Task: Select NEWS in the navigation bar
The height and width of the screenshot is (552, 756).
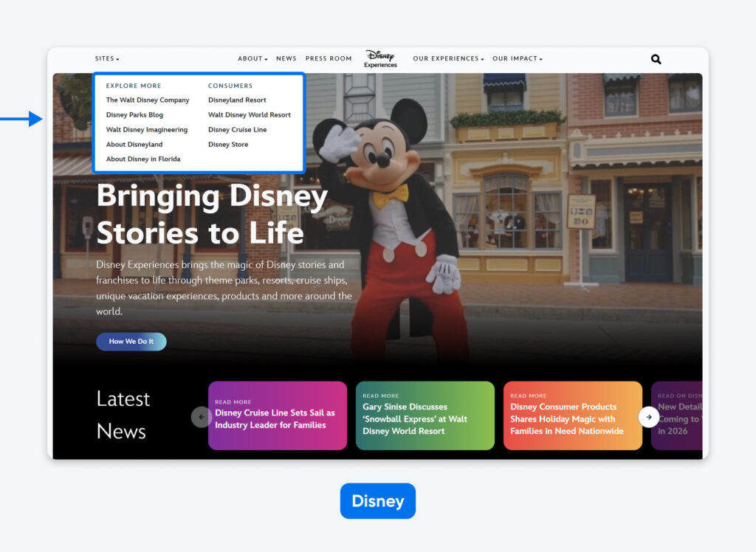Action: pyautogui.click(x=286, y=58)
